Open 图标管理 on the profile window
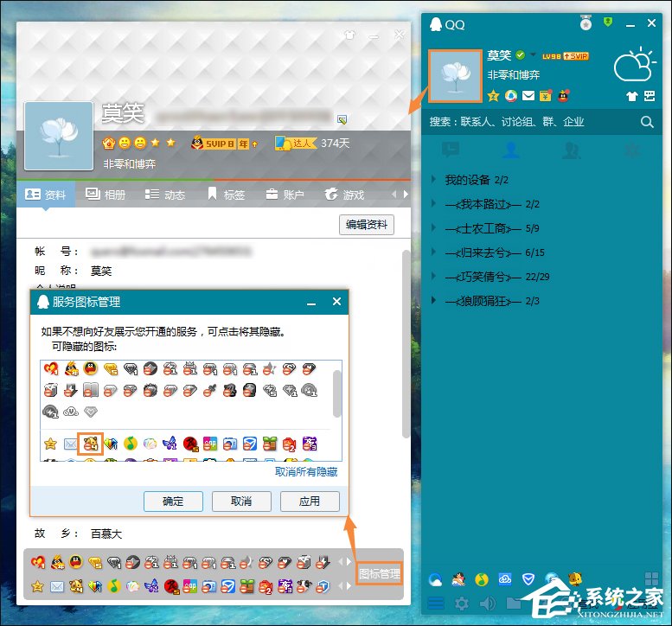672x626 pixels. pos(380,574)
